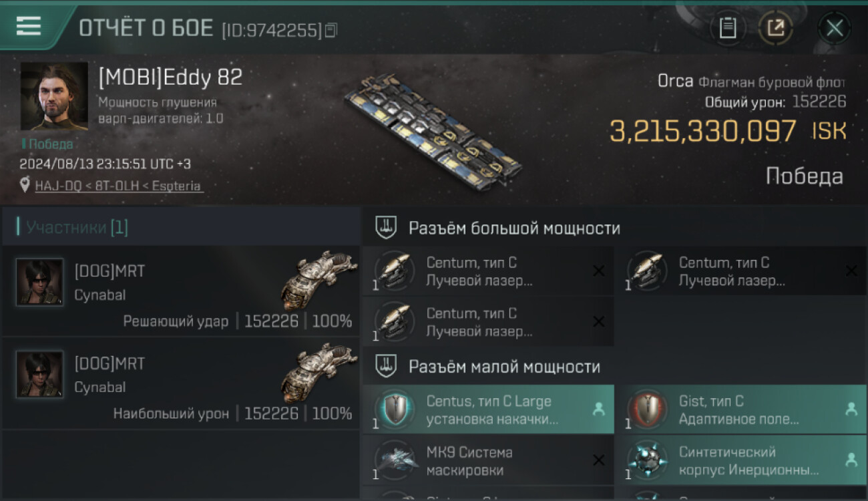This screenshot has width=868, height=501.
Task: Select Разъём большой мощности section header
Action: (x=614, y=228)
